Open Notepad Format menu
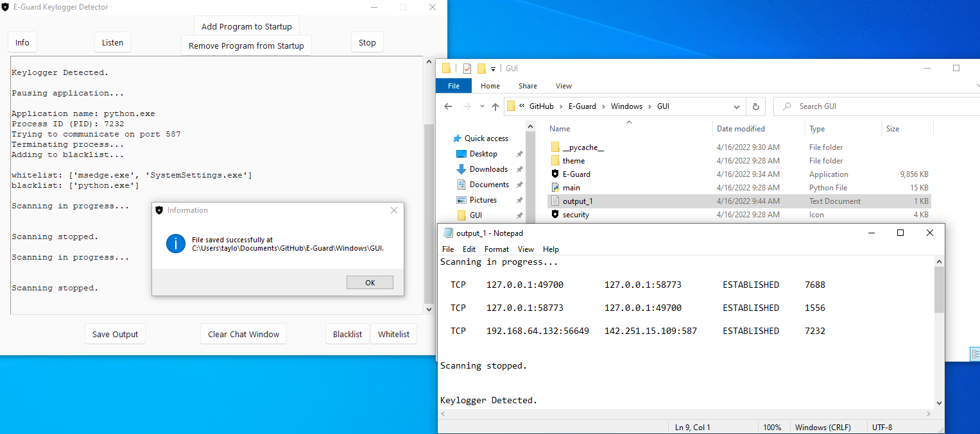 (x=497, y=249)
